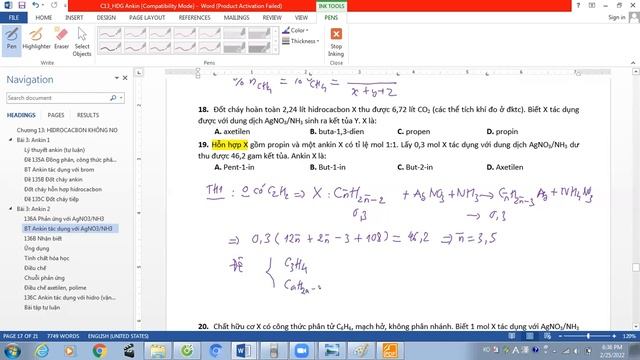Select the PENS ribbon tab
The image size is (640, 360).
331,18
